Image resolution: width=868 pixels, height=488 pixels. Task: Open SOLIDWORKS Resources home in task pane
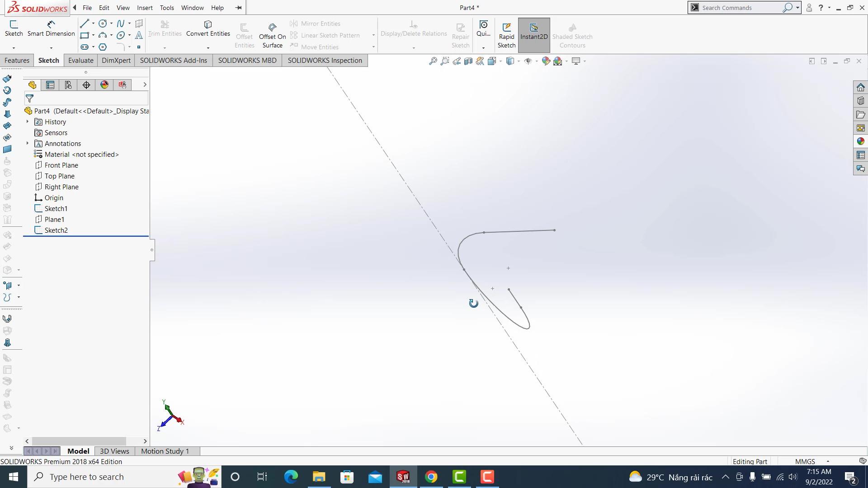861,87
